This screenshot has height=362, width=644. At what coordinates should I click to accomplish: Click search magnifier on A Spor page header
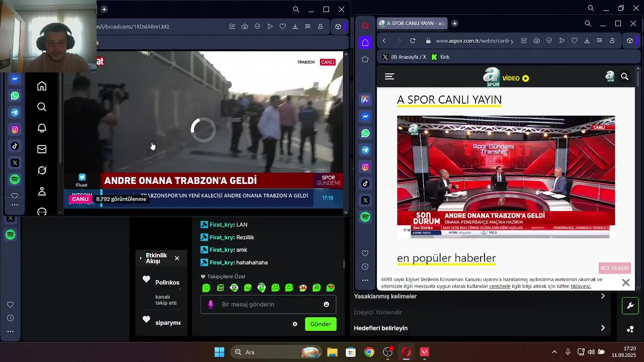624,76
